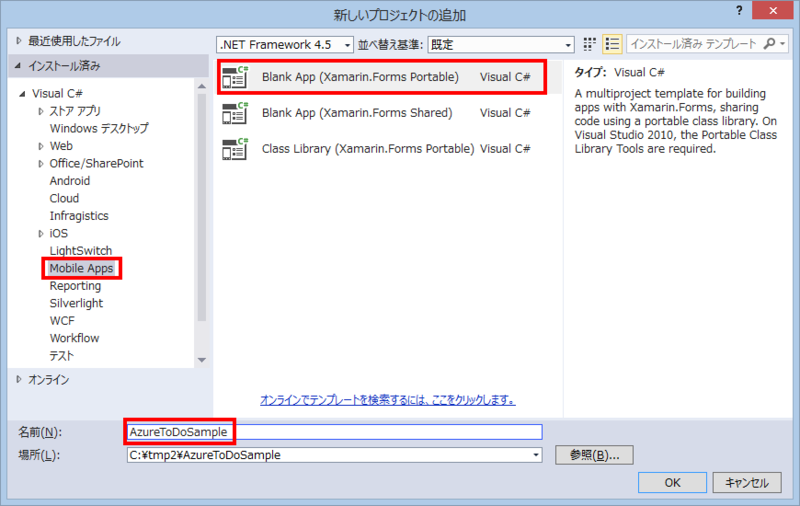Image resolution: width=800 pixels, height=506 pixels.
Task: Select the Workflow category
Action: (x=74, y=338)
